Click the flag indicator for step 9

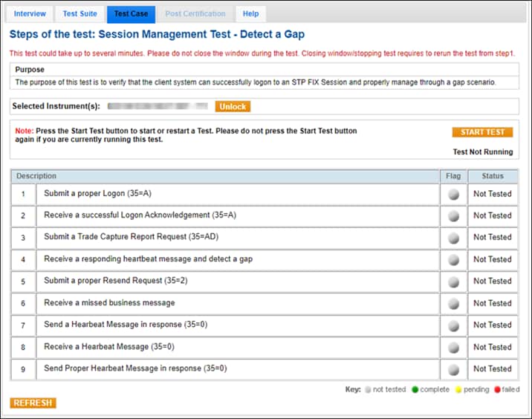point(453,369)
